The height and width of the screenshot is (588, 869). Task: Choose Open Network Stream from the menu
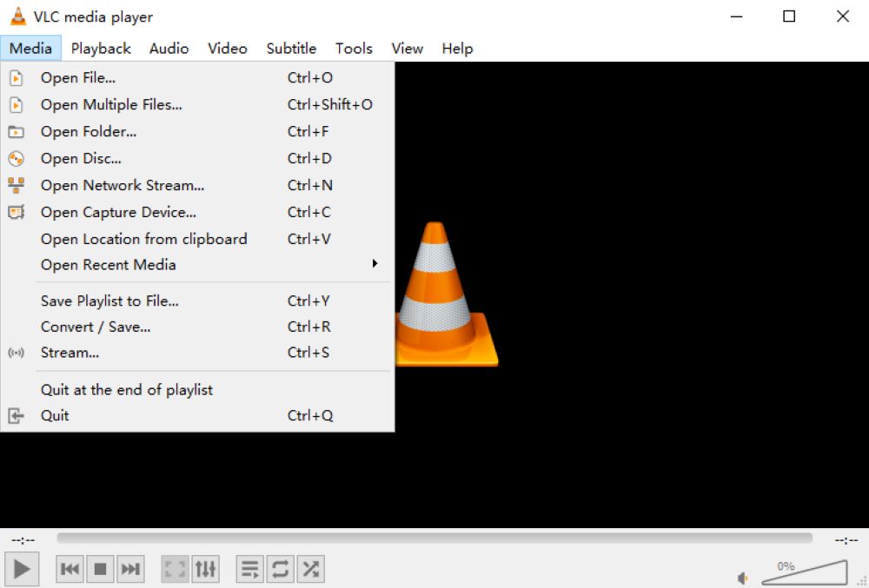coord(123,185)
